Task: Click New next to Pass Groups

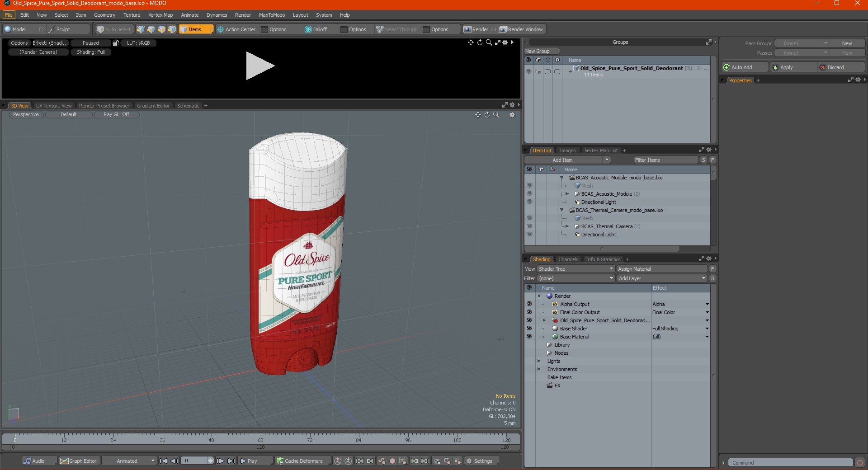Action: 847,43
